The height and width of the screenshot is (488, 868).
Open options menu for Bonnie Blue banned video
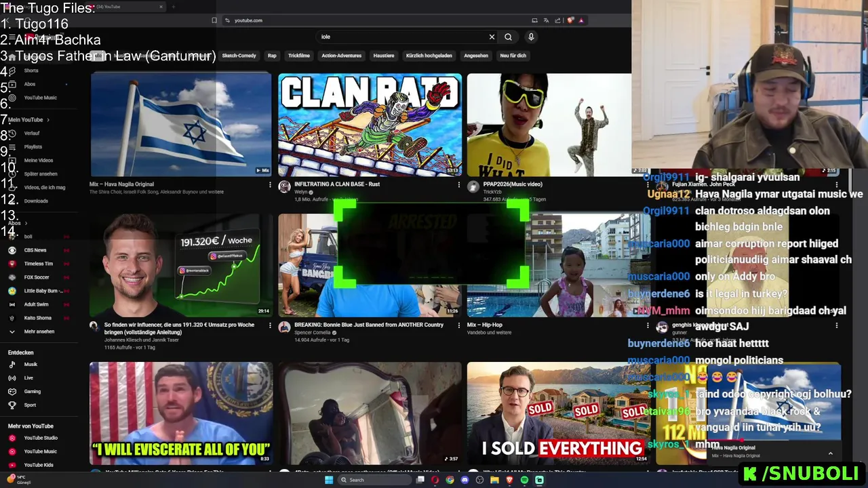458,325
